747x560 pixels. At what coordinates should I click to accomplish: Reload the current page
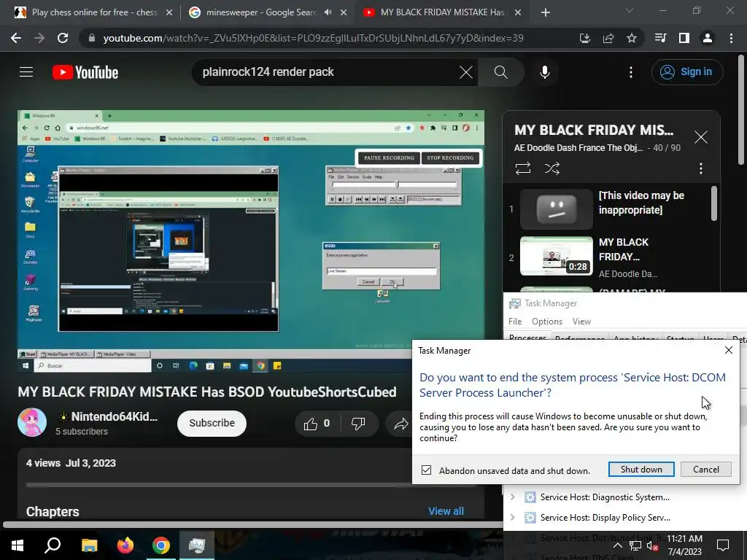tap(63, 38)
